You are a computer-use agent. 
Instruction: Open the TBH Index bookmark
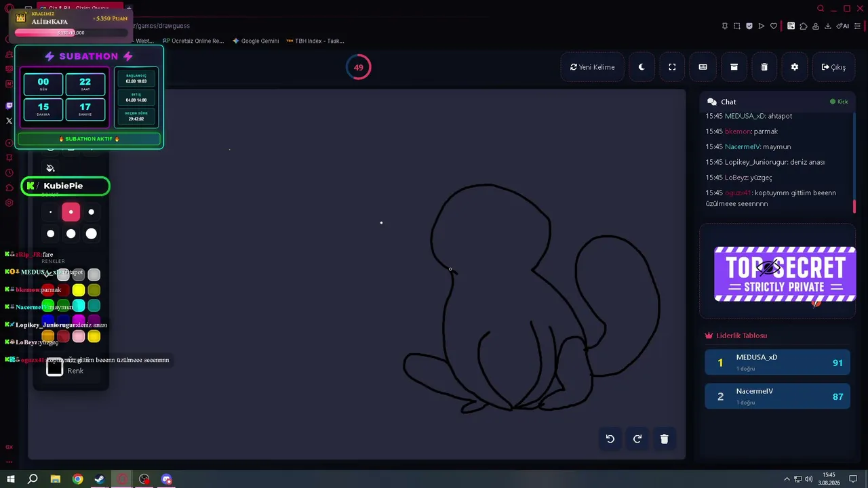315,41
